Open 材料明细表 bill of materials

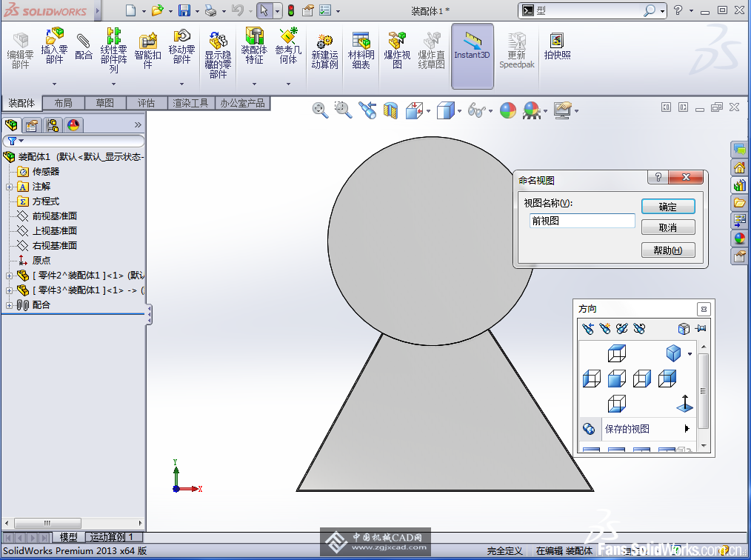[x=361, y=51]
